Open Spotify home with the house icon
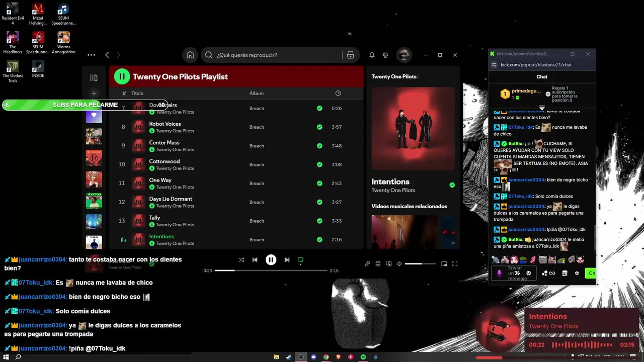 [x=190, y=55]
